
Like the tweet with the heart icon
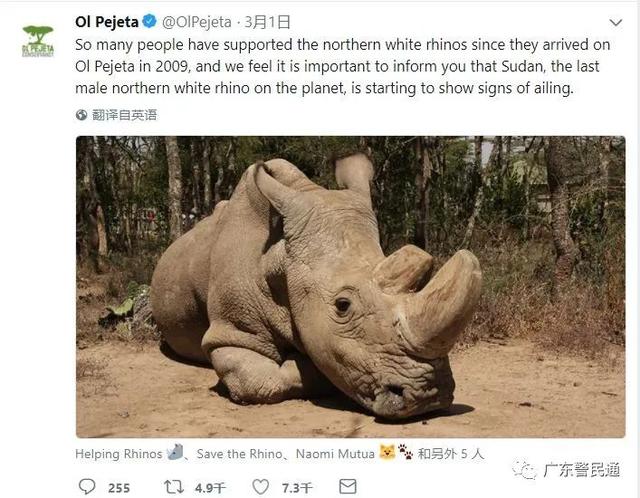[x=261, y=487]
